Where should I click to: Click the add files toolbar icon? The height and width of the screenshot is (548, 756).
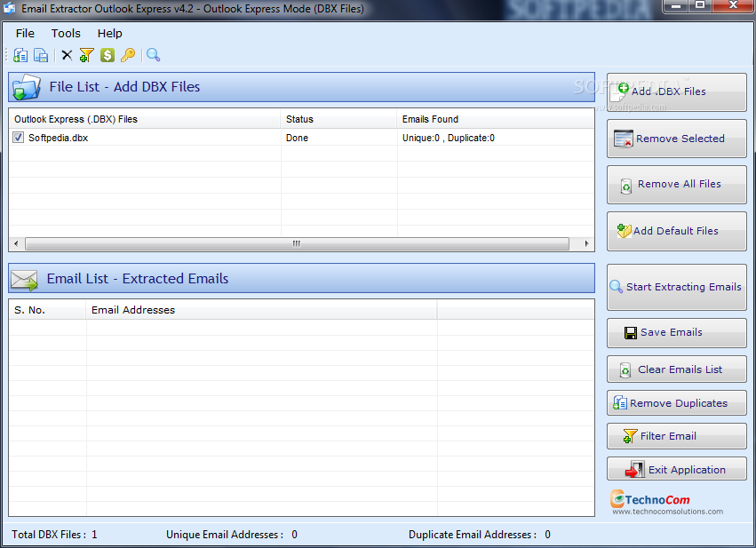(x=20, y=55)
